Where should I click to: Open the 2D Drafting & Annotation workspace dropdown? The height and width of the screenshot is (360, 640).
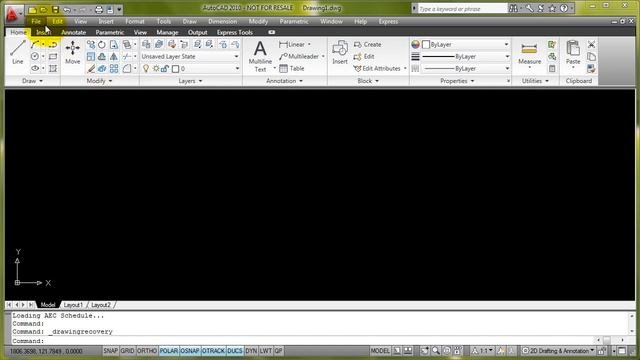pos(558,351)
